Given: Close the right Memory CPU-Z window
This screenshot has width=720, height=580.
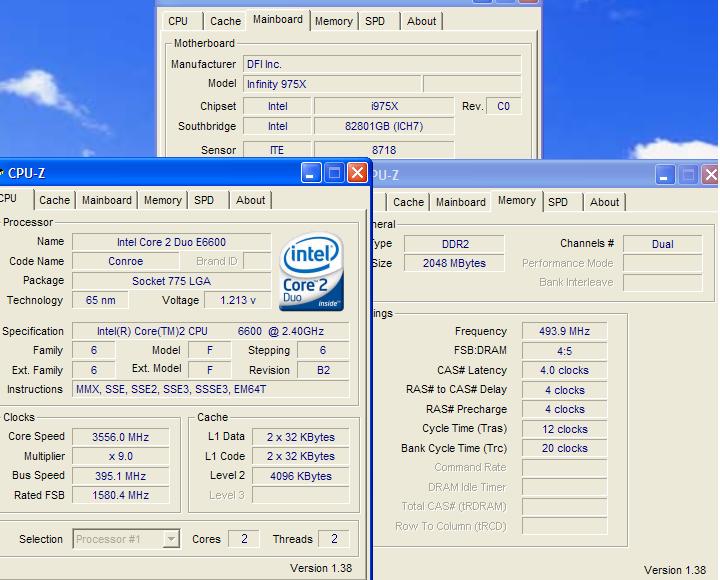Looking at the screenshot, I should [710, 175].
